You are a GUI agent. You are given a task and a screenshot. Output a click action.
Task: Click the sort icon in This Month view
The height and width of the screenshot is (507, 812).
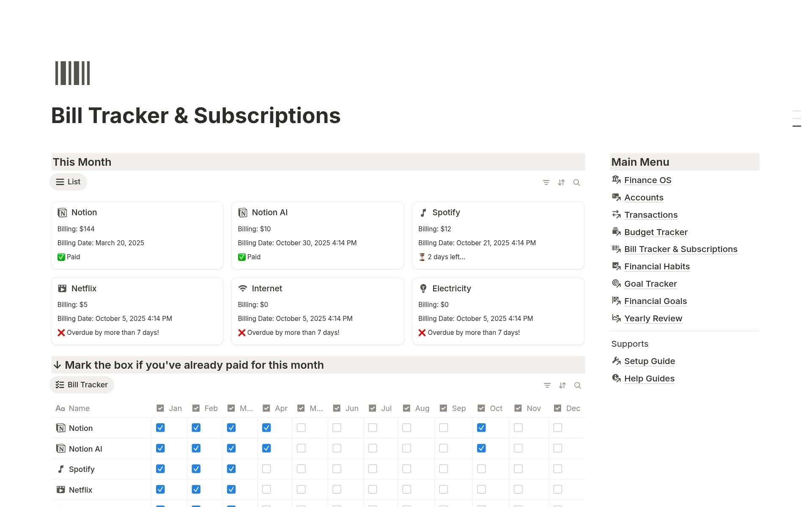(561, 183)
